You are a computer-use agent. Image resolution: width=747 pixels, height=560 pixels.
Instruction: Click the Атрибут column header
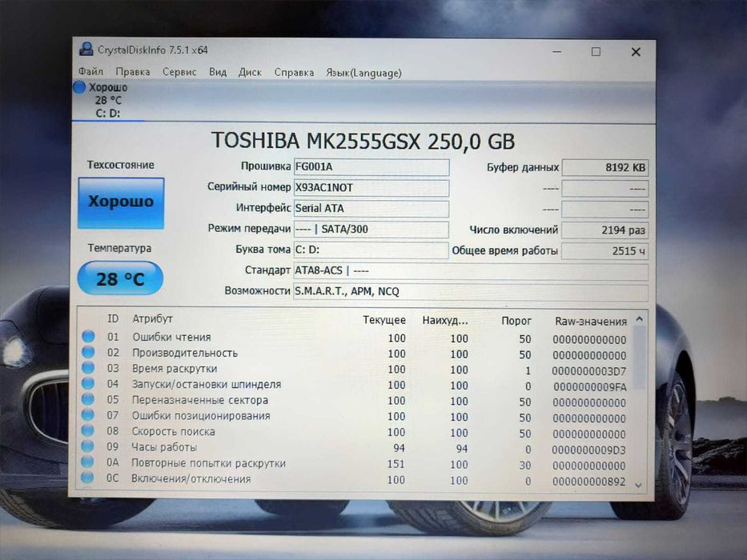pos(152,318)
